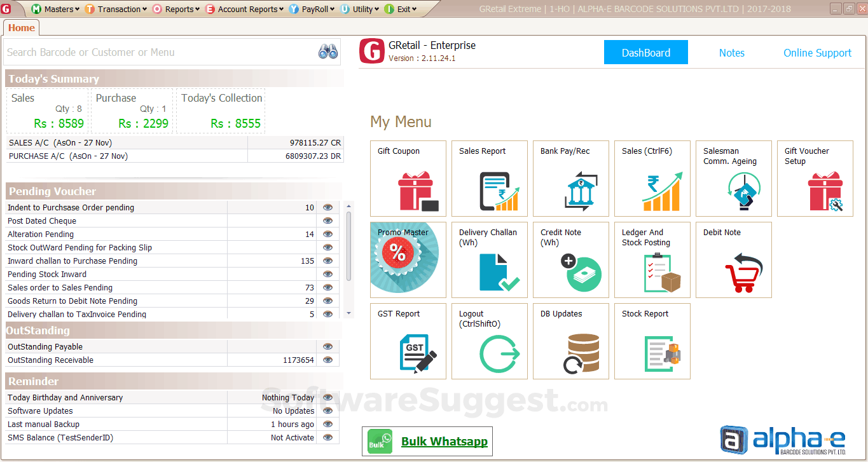868x462 pixels.
Task: Click the GRetail red logo icon
Action: [372, 51]
